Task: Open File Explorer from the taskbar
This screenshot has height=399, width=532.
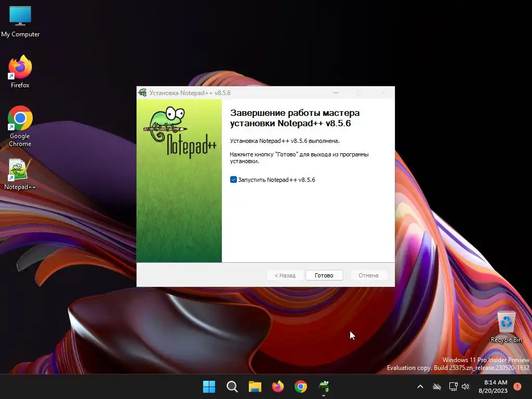Action: [x=255, y=387]
